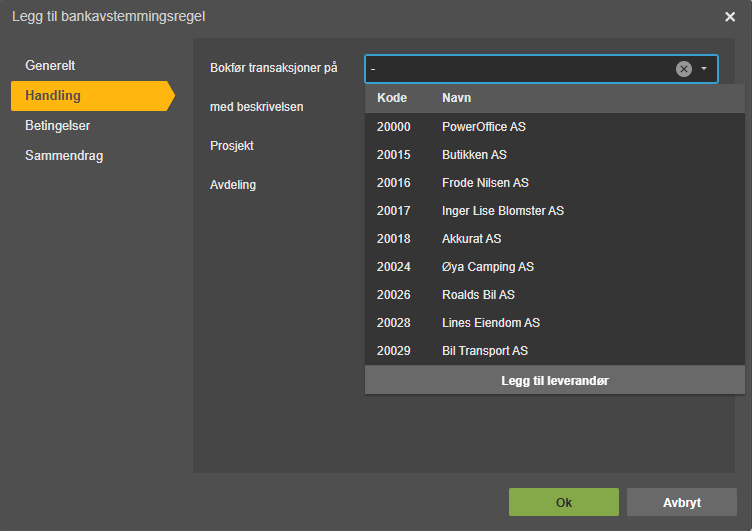
Task: Select Øya Camping AS supplier
Action: click(555, 267)
